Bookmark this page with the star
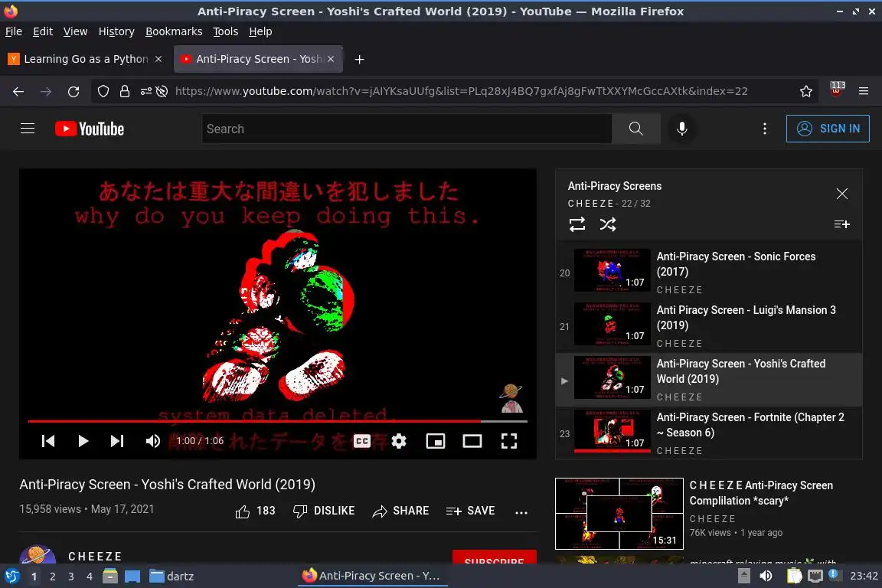 pyautogui.click(x=806, y=91)
